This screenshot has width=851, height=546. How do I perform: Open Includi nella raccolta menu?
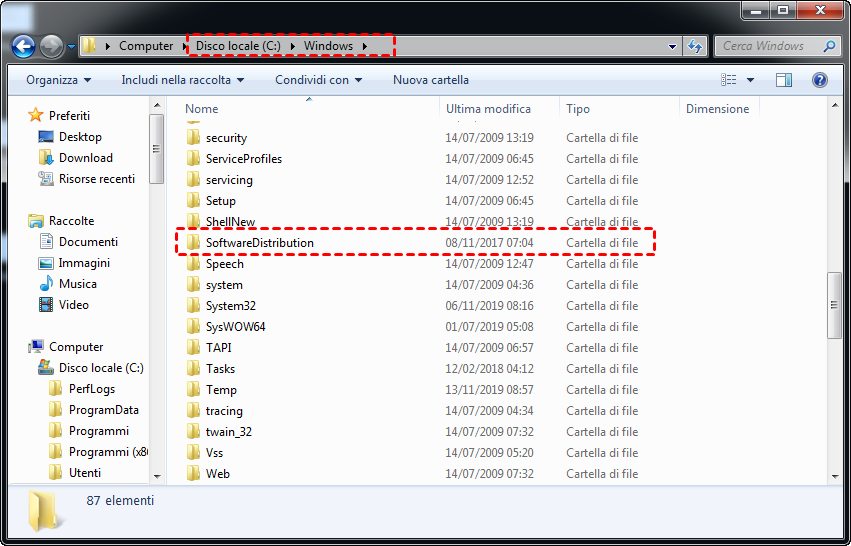pos(182,80)
